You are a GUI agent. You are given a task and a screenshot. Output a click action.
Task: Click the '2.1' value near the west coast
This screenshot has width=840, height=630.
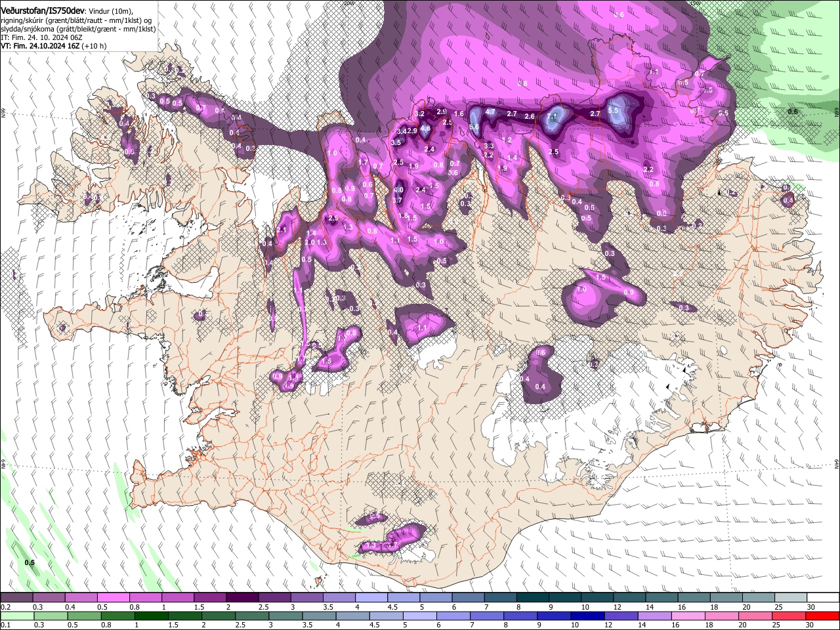coord(282,230)
